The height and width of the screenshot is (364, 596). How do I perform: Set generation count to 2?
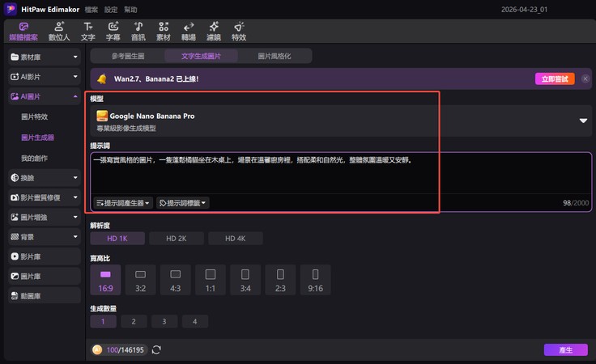[x=134, y=321]
